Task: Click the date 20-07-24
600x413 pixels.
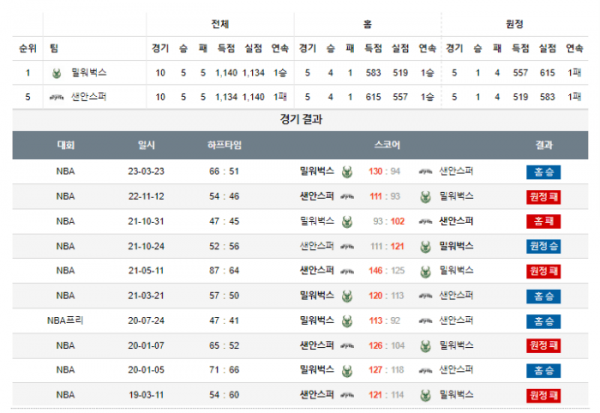Action: click(146, 321)
